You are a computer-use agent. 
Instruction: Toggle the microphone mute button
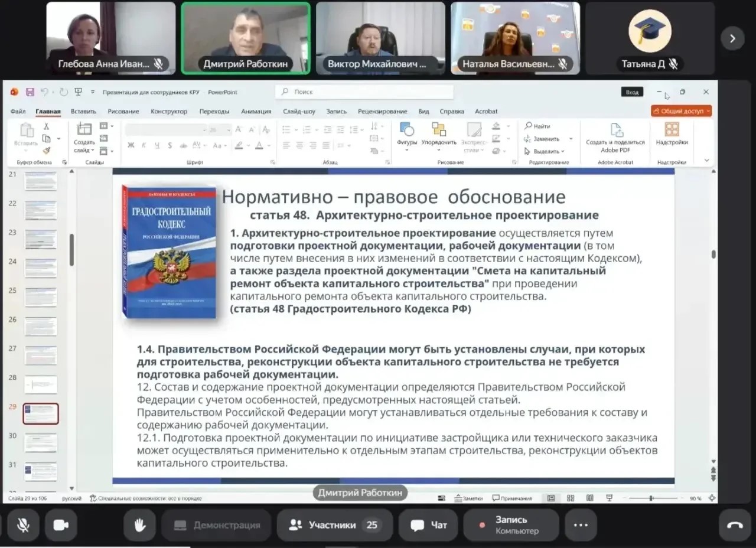tap(24, 525)
